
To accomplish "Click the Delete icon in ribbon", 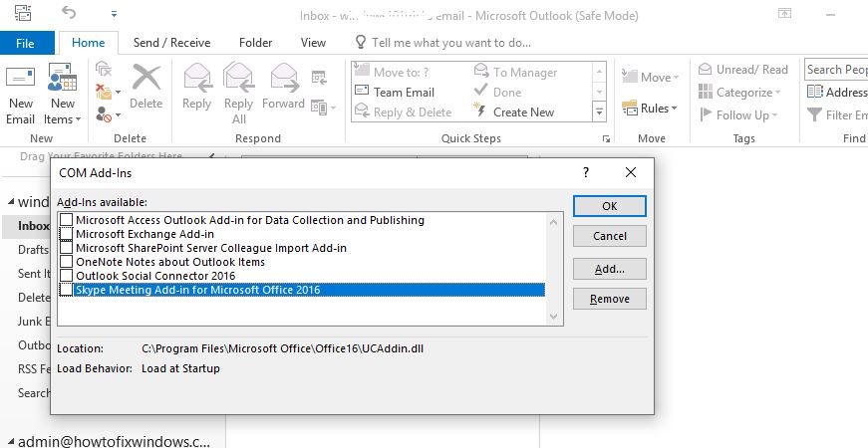I will tap(145, 82).
